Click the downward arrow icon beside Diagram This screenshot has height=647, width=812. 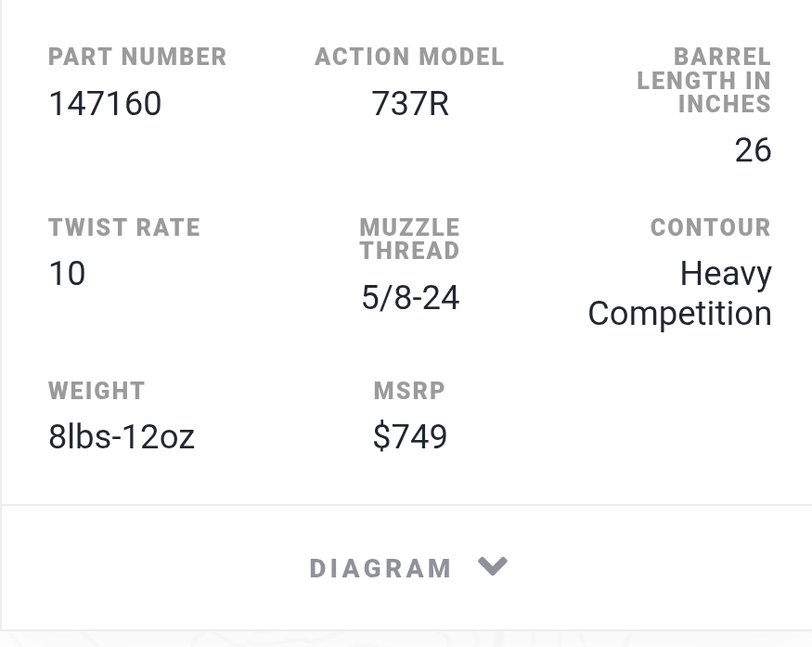pos(493,566)
